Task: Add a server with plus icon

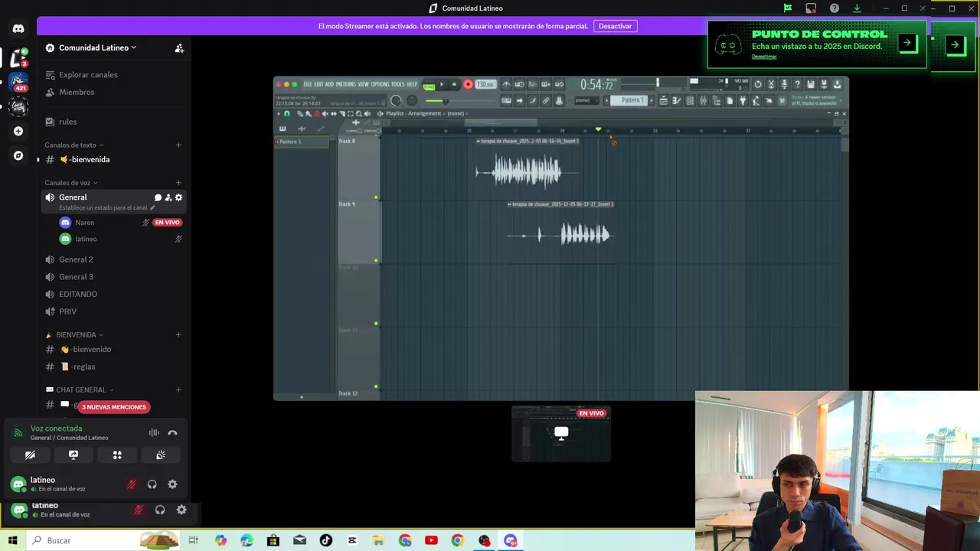Action: pyautogui.click(x=18, y=131)
